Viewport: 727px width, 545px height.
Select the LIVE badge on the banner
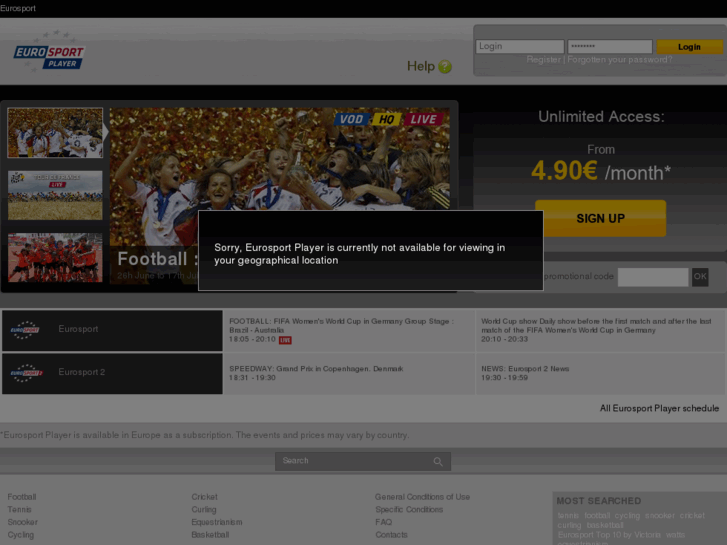[423, 119]
